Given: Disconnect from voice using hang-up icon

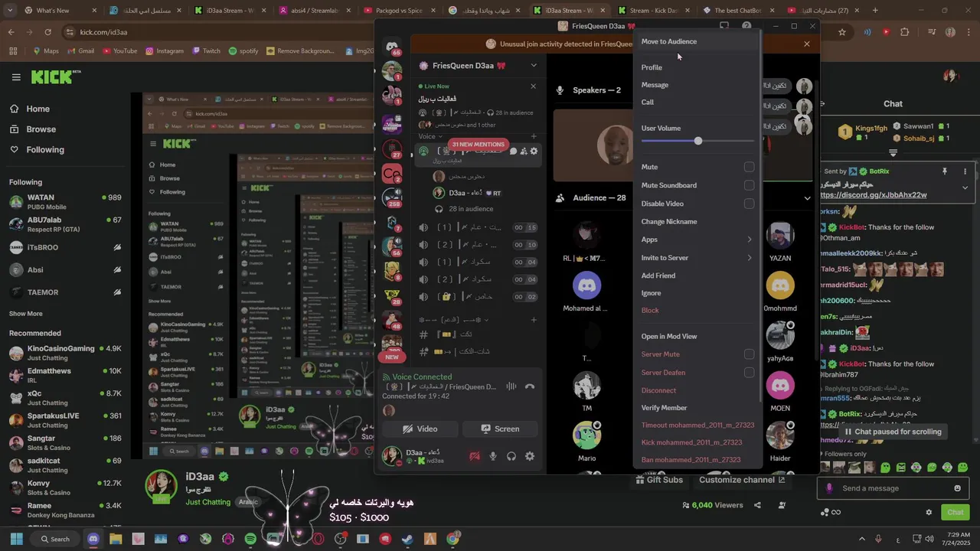Looking at the screenshot, I should tap(529, 386).
